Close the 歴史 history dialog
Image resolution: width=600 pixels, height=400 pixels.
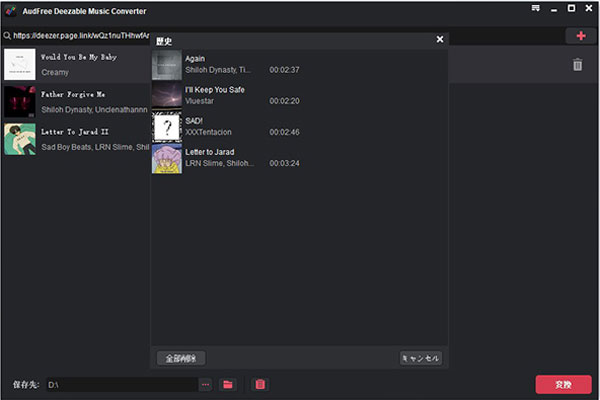tap(440, 39)
